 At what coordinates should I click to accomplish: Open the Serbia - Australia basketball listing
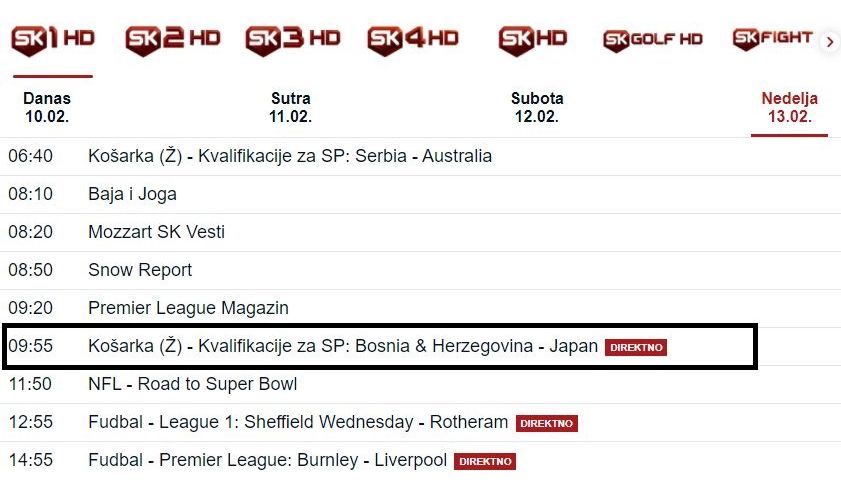[x=290, y=156]
